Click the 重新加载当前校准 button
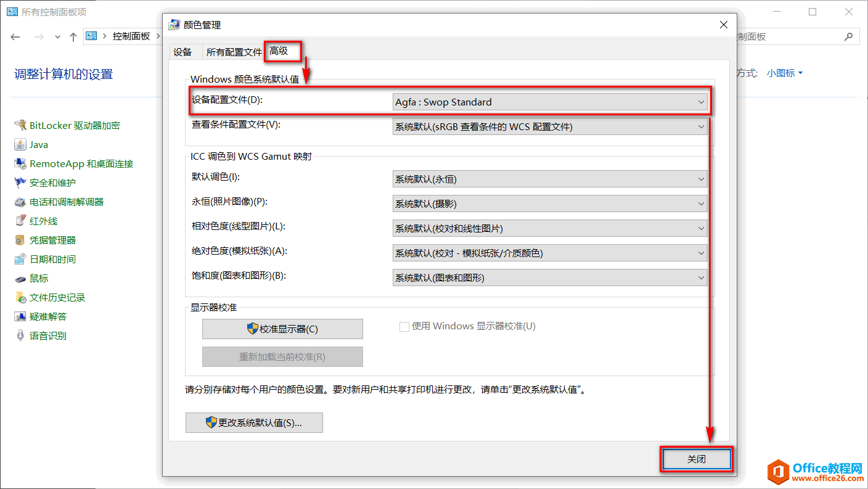868x489 pixels. [282, 357]
